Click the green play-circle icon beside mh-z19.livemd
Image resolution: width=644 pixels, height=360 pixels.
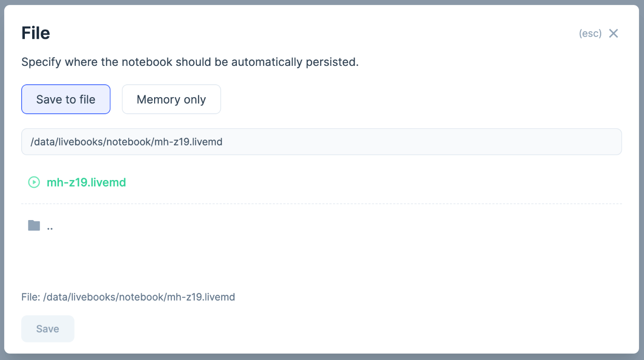tap(34, 182)
